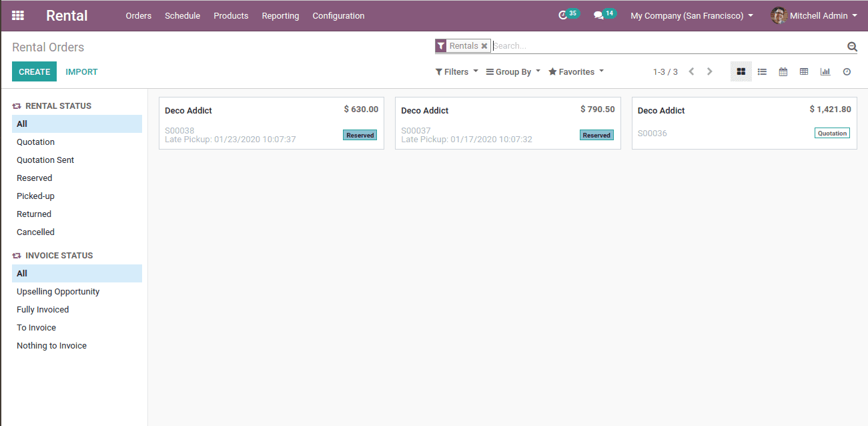This screenshot has height=426, width=868.
Task: Go to previous page arrow
Action: 691,71
